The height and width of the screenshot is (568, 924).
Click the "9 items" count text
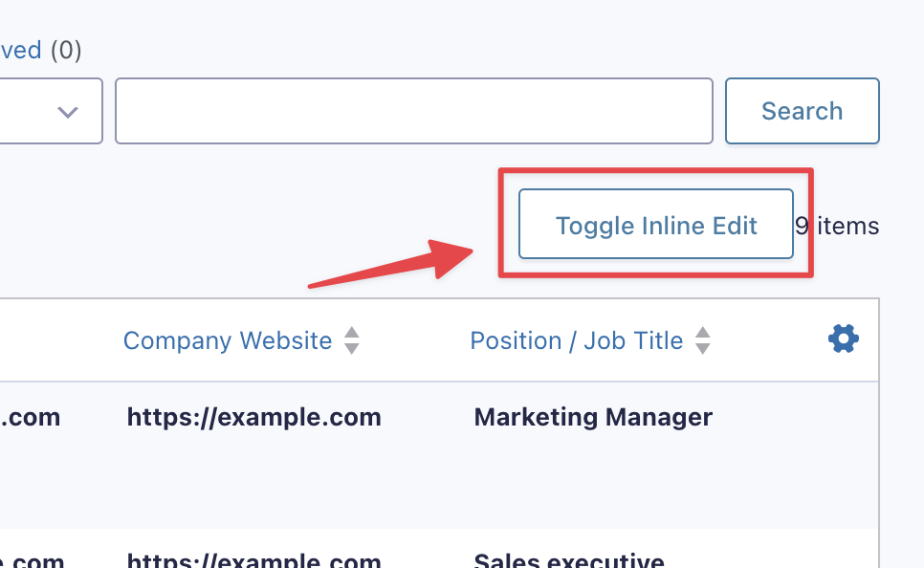tap(838, 226)
